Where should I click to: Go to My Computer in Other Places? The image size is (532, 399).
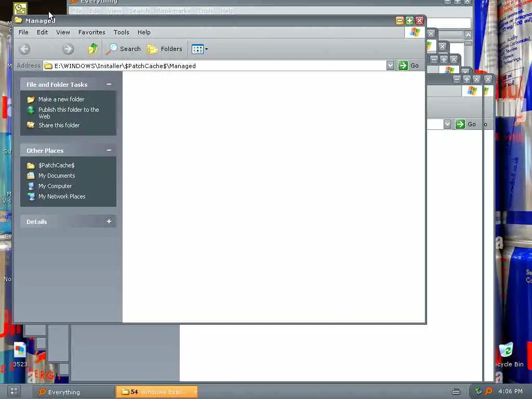tap(55, 186)
